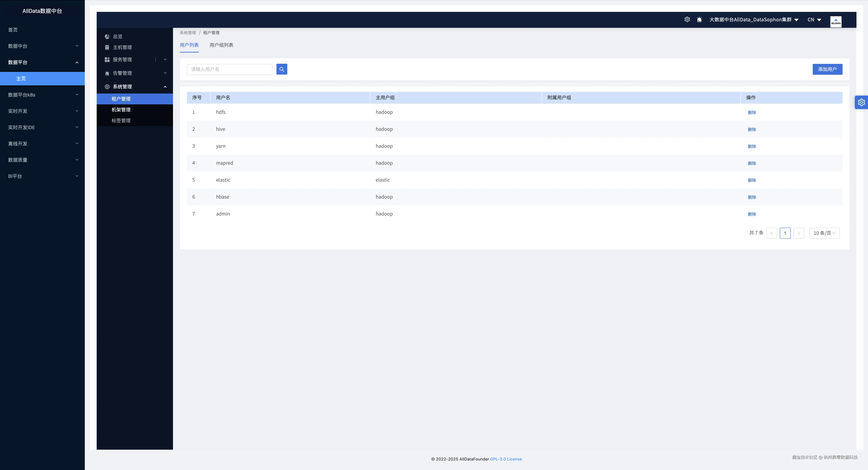Click the alarm bell icon
The image size is (868, 470).
click(x=699, y=19)
